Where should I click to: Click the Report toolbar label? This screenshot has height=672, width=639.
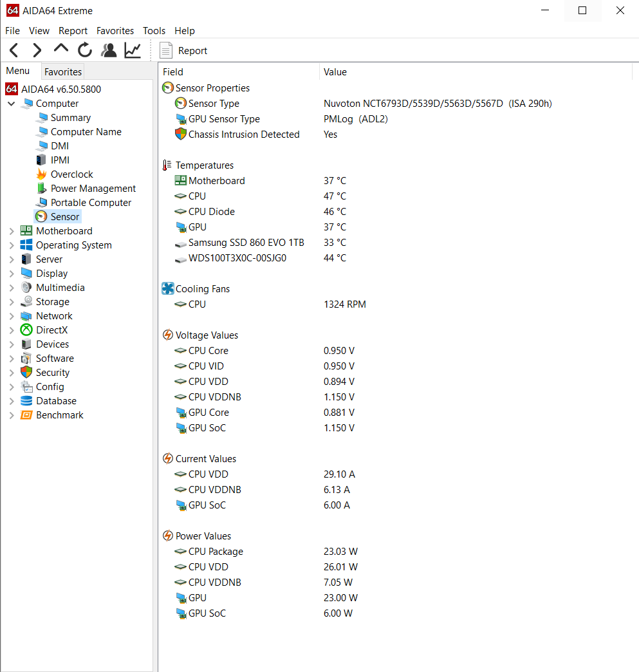192,51
